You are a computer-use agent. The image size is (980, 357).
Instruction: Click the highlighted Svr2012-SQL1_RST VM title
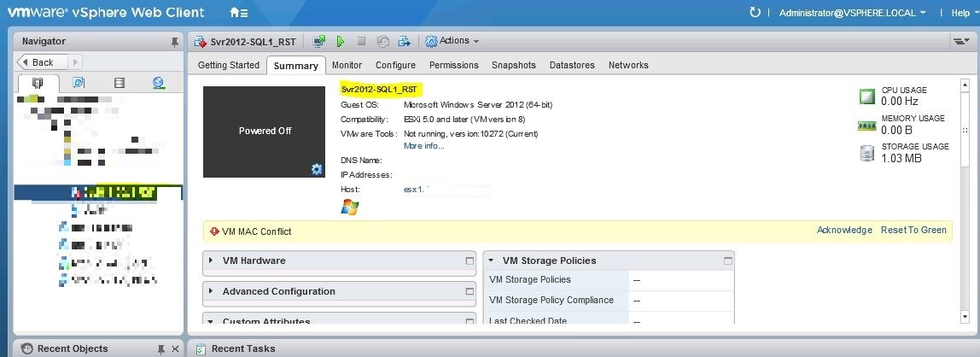(379, 90)
